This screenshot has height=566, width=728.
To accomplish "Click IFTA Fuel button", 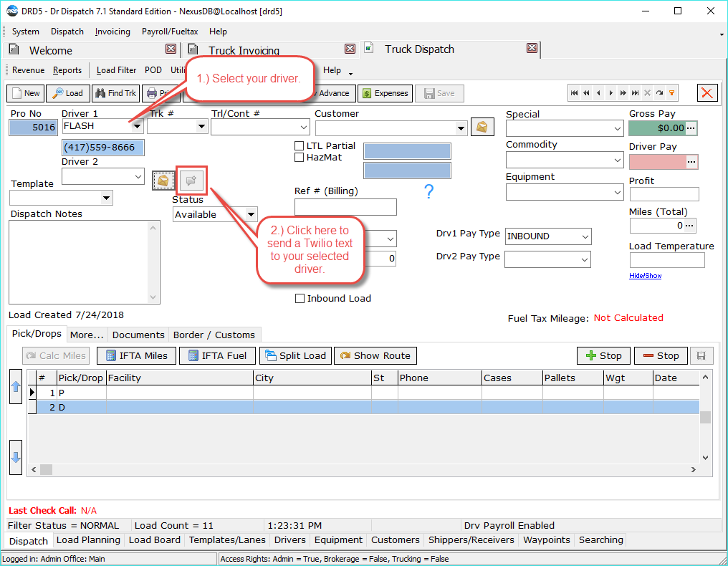I will (217, 355).
